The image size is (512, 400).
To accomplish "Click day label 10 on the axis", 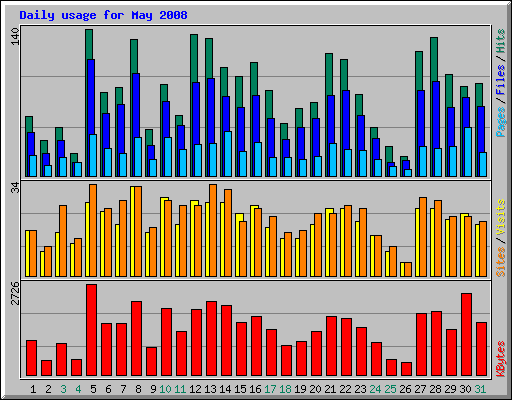I will [165, 389].
